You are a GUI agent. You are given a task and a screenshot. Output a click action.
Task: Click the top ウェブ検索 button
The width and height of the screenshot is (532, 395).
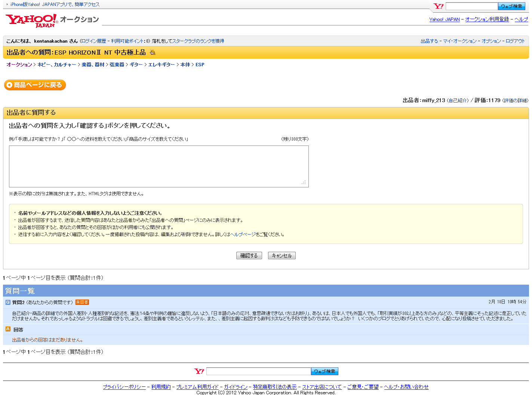pos(511,6)
